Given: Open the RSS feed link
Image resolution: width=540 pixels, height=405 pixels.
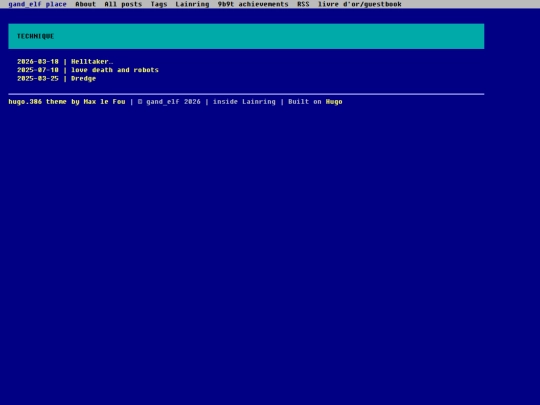Looking at the screenshot, I should coord(303,4).
